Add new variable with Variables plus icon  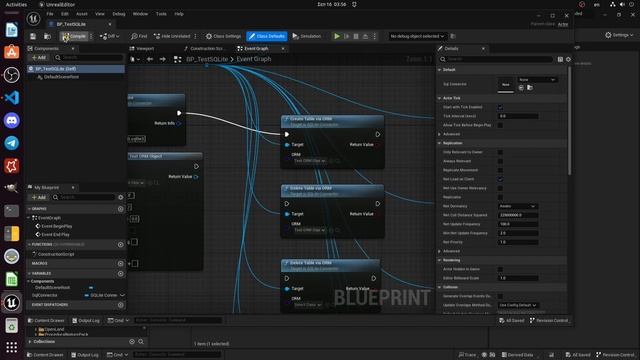(x=120, y=273)
